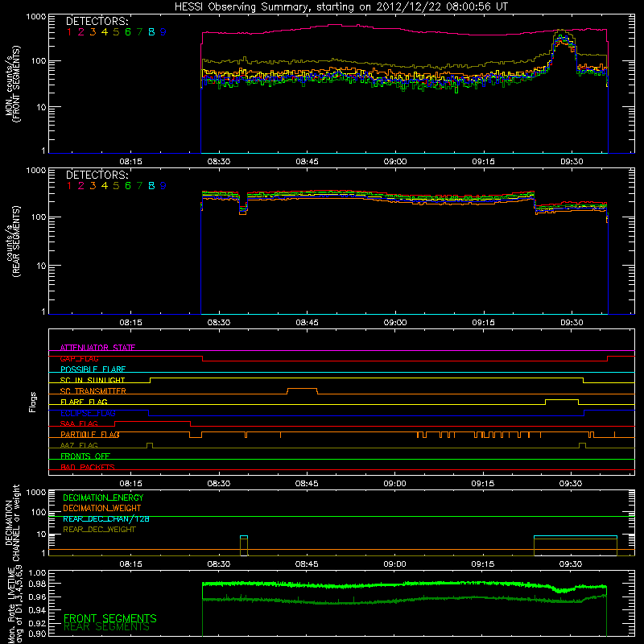Select pink detector 2 legend number in front segments panel

click(x=81, y=32)
